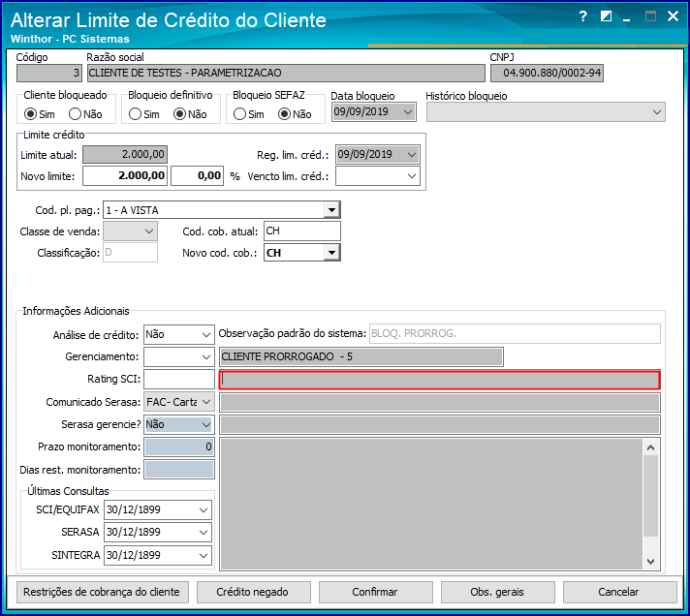The image size is (690, 616).
Task: Click the Prazo monitoramento field
Action: click(x=178, y=447)
